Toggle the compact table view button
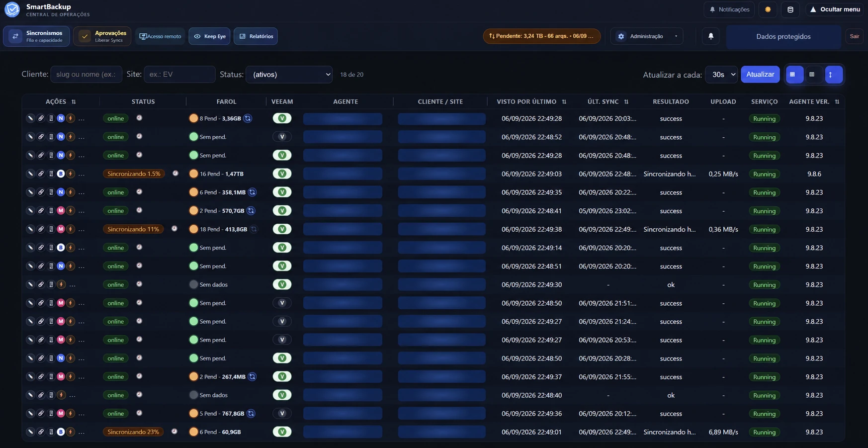Image resolution: width=868 pixels, height=448 pixels. (x=812, y=75)
